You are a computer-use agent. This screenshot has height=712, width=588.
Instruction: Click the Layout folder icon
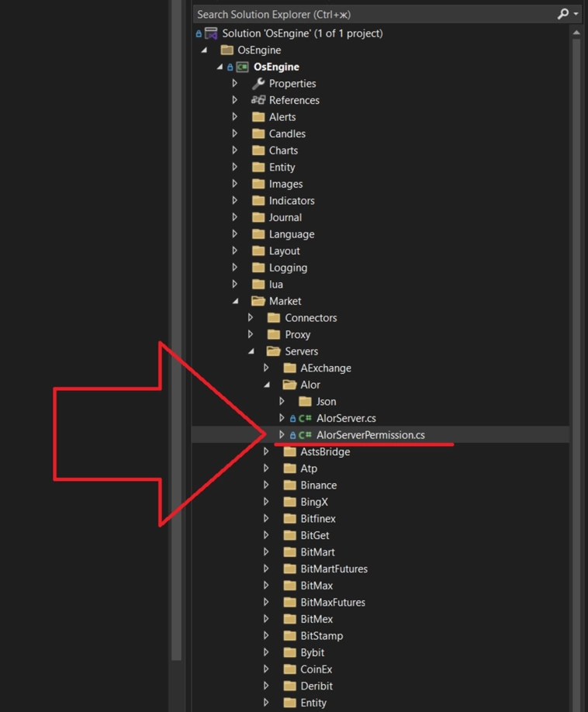click(258, 251)
